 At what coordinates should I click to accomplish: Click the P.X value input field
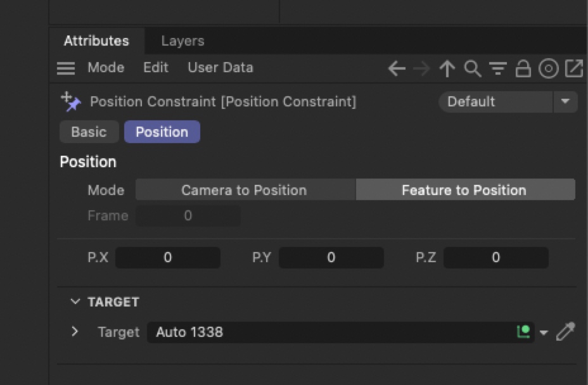tap(168, 258)
